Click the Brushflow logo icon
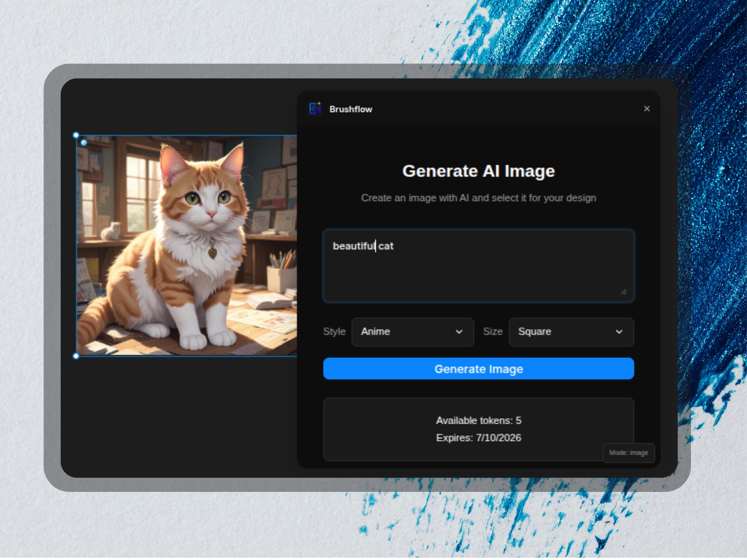This screenshot has height=560, width=747. [x=315, y=109]
